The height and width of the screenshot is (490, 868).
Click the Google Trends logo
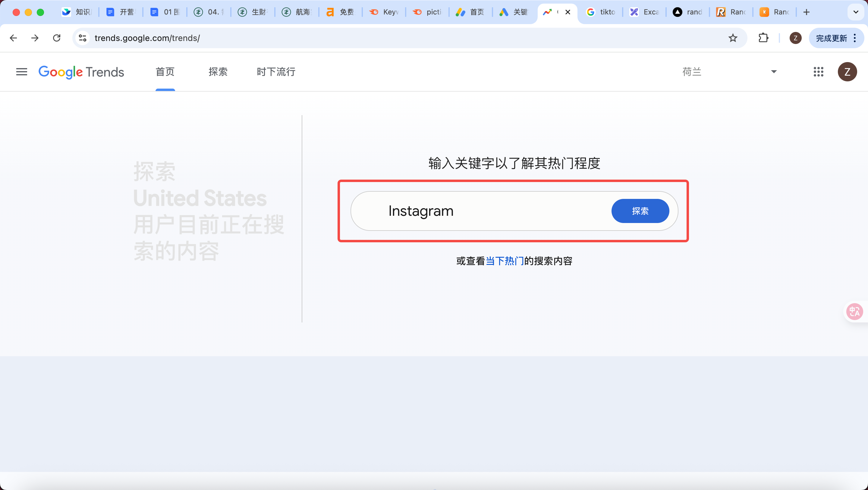pos(81,72)
